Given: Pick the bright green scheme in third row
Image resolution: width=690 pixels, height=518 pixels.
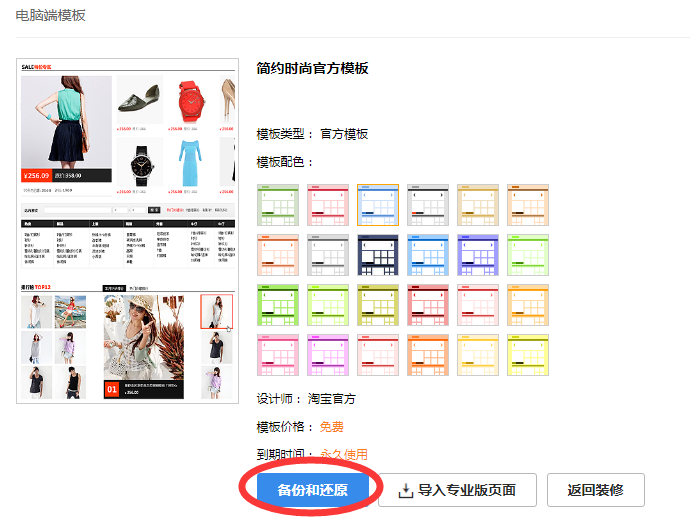Looking at the screenshot, I should [278, 305].
